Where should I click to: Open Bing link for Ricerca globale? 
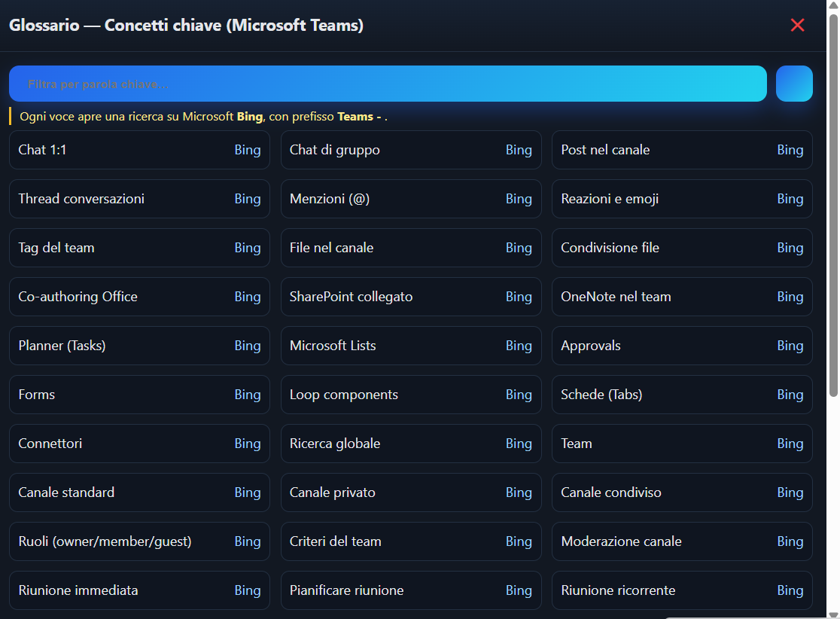519,444
